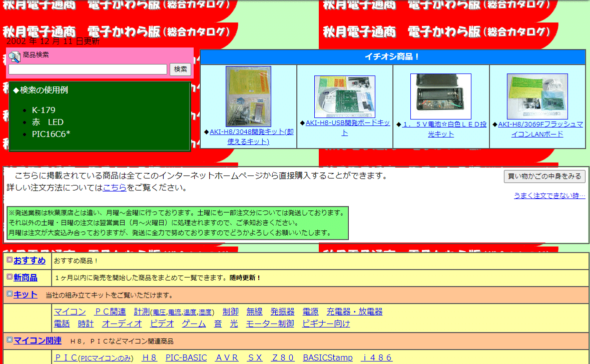Screen dimensions: 590x364
Task: Open the 電話 kits link
Action: tap(62, 323)
